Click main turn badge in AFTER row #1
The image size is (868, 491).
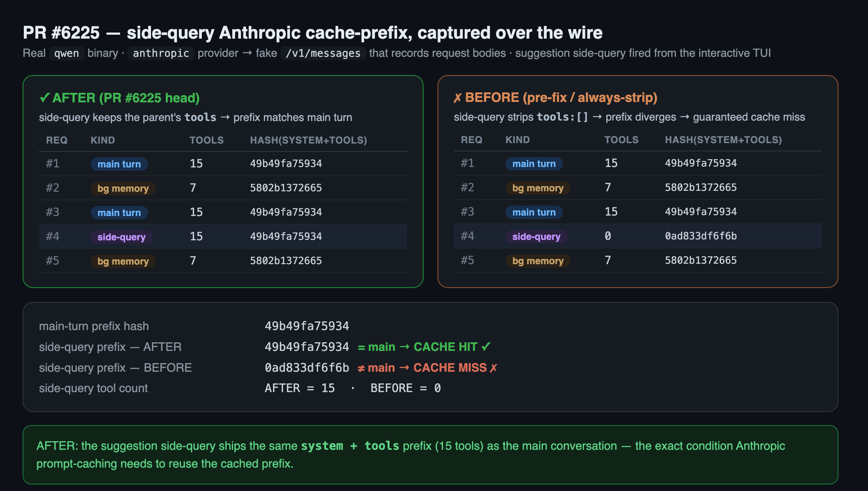point(119,164)
